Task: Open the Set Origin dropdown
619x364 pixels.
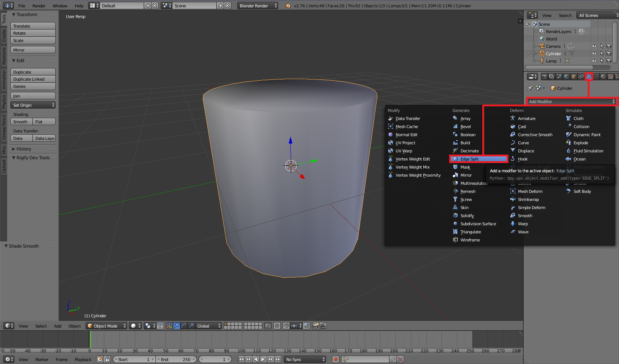Action: pos(33,105)
